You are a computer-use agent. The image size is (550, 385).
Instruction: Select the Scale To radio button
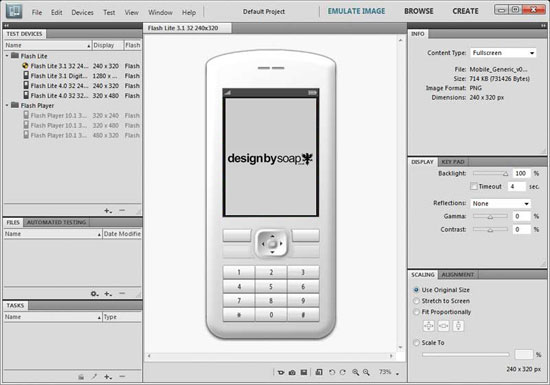click(416, 343)
